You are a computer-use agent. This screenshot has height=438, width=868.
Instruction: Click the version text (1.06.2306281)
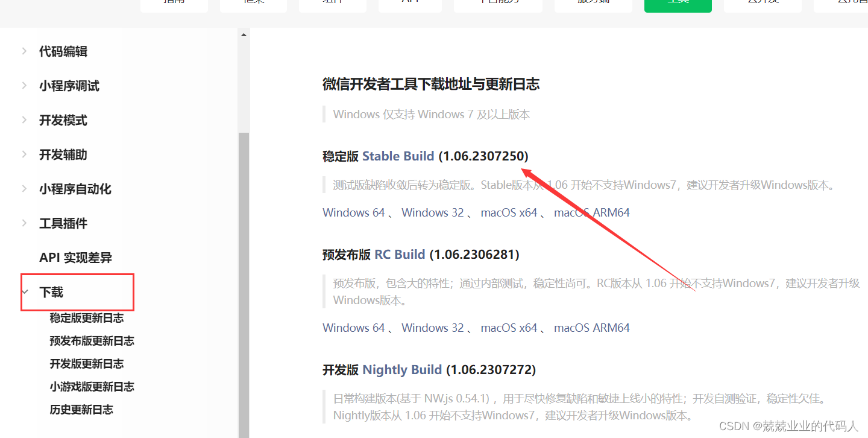coord(474,255)
